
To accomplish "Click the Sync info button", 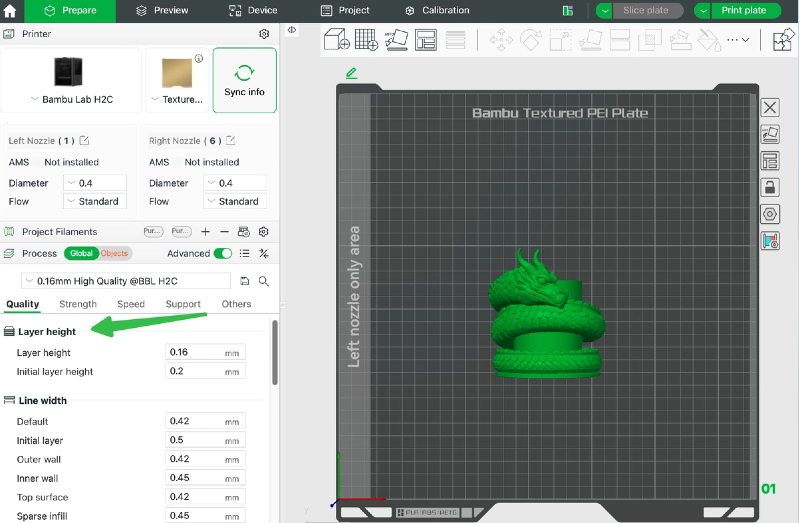I will pos(244,81).
